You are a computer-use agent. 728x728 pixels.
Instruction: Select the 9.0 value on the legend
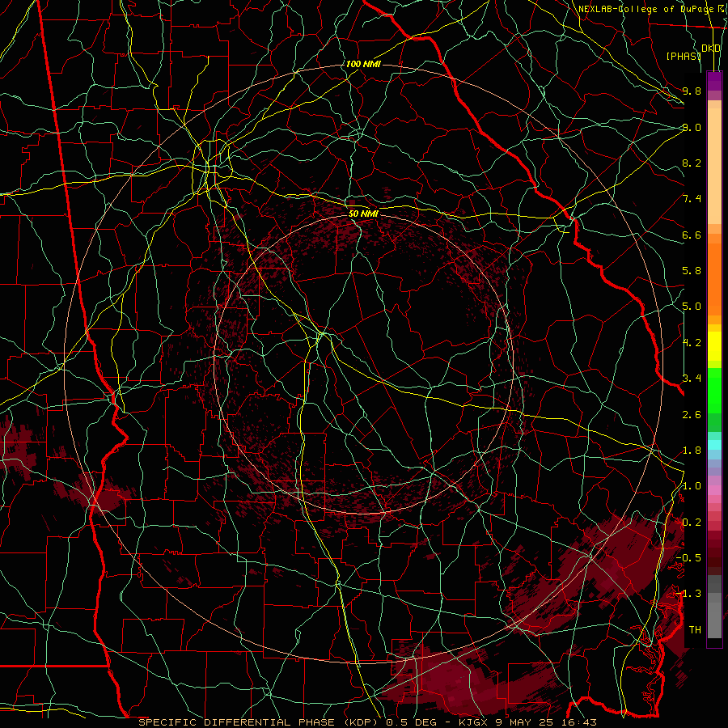click(692, 127)
